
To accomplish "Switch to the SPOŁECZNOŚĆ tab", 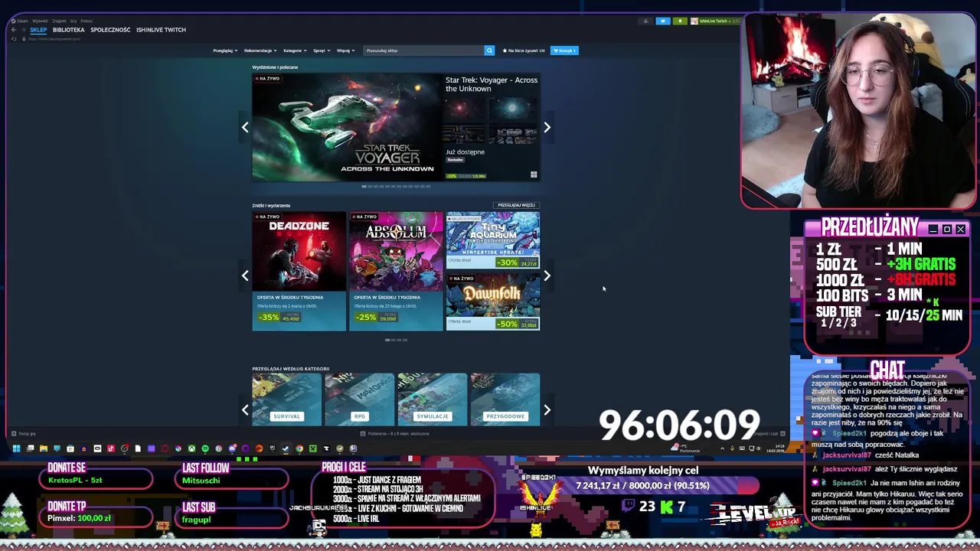I will click(x=110, y=30).
